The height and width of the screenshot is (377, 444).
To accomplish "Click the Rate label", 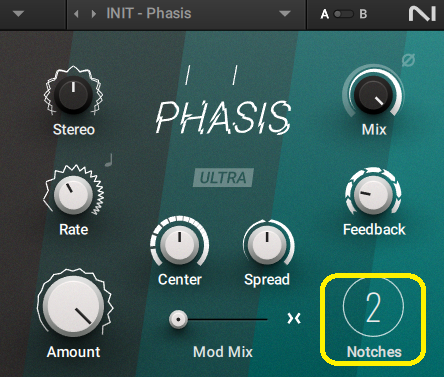I will coord(74,230).
